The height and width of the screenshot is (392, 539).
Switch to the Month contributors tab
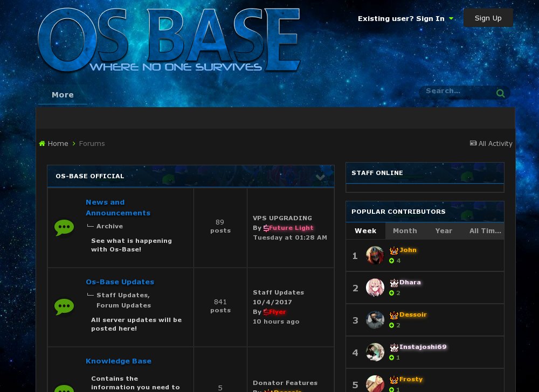(x=405, y=230)
